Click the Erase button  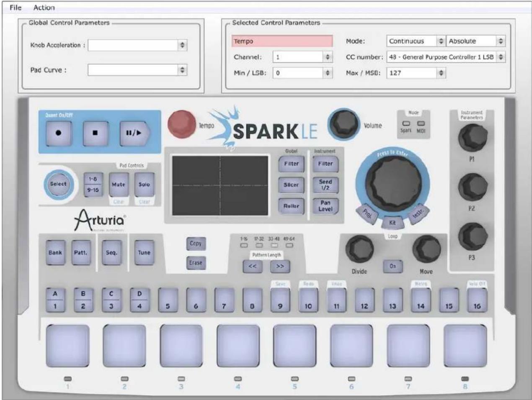(196, 263)
